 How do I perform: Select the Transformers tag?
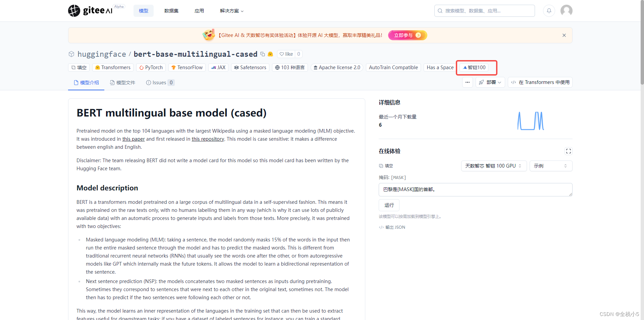tap(113, 67)
